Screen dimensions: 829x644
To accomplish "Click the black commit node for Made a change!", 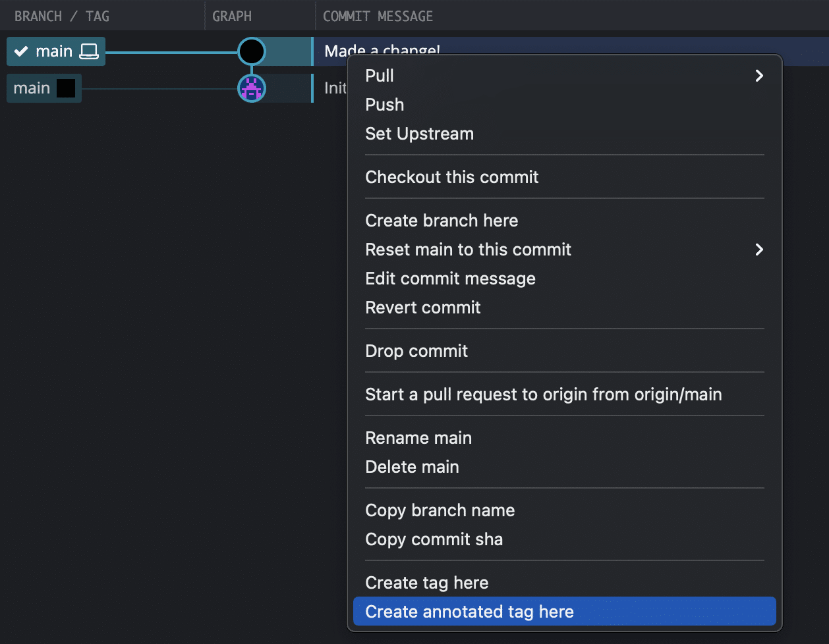I will [252, 51].
